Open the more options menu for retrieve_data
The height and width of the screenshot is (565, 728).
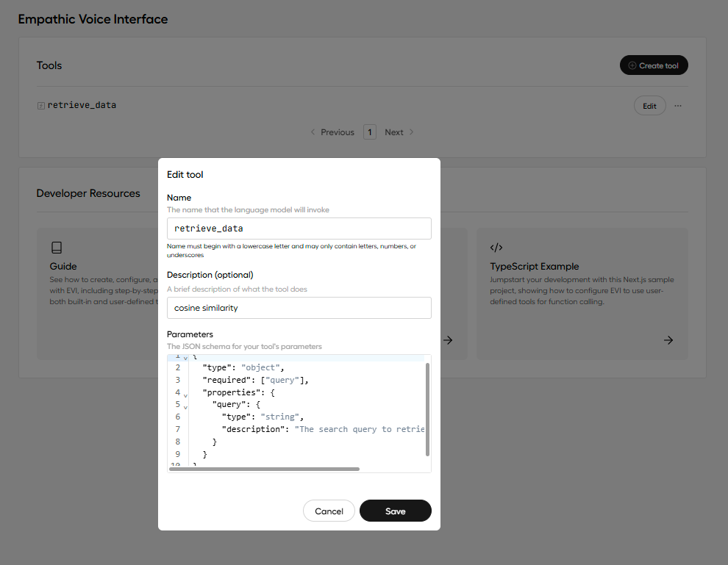pyautogui.click(x=678, y=106)
